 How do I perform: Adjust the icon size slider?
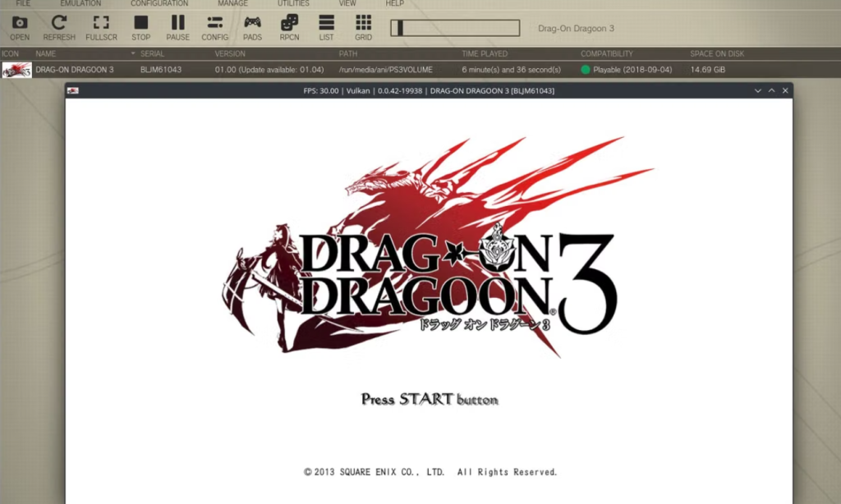(x=455, y=28)
